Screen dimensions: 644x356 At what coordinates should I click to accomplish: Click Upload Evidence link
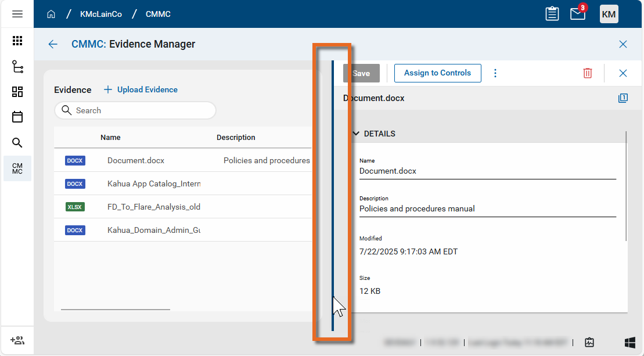click(141, 89)
